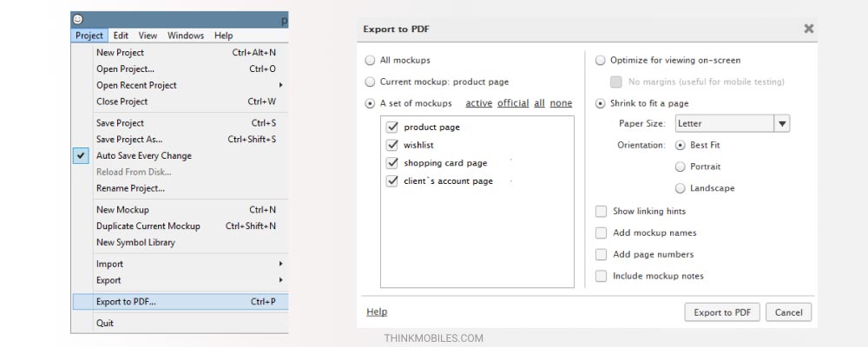Select Best Fit orientation
Viewport: 868px width, 347px height.
point(681,145)
